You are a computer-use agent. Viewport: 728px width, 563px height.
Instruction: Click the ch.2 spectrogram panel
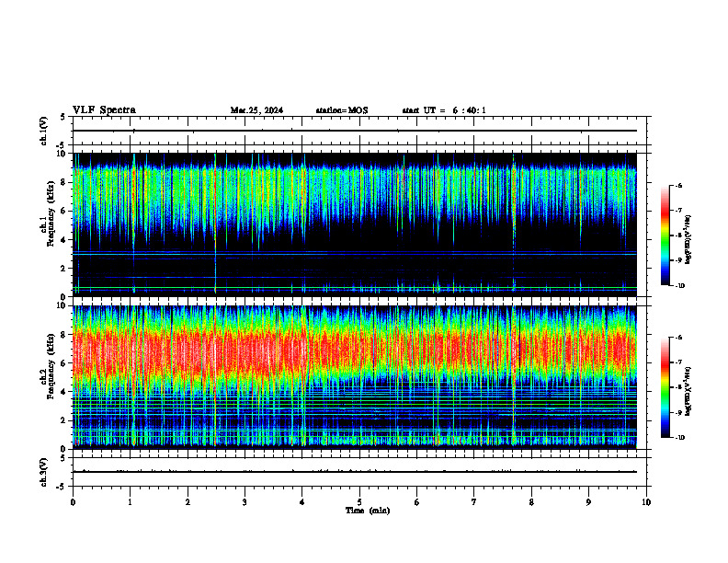[354, 377]
